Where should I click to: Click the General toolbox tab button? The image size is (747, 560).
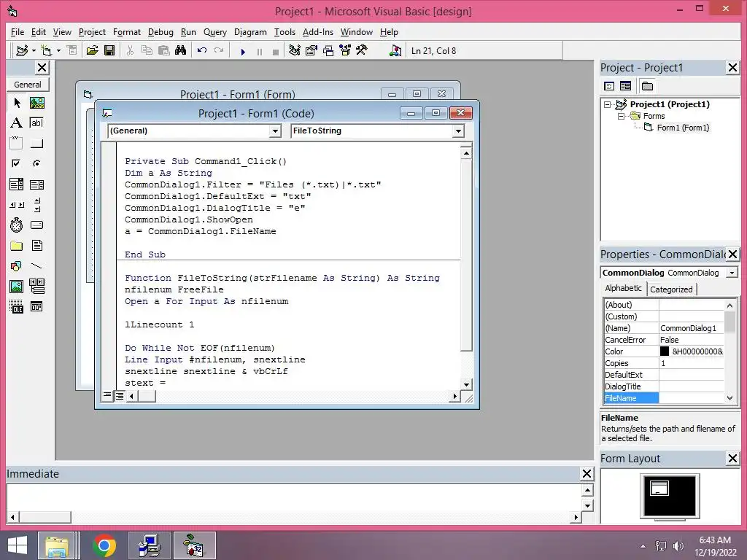28,85
